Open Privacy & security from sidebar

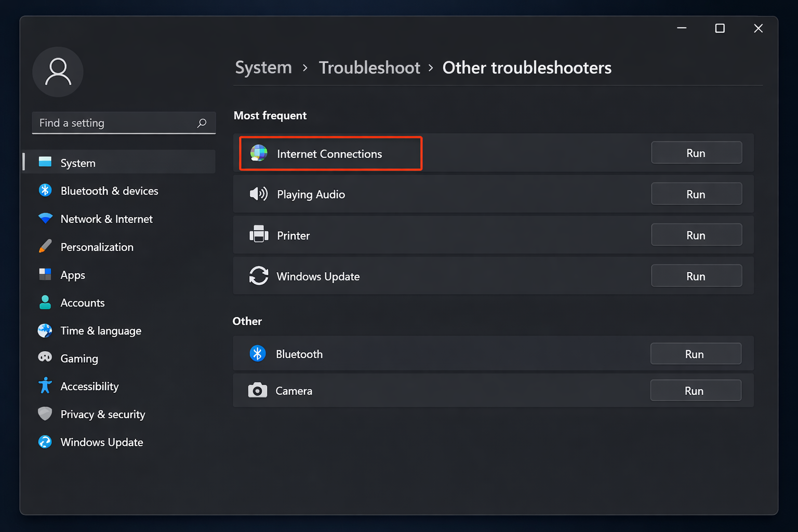(102, 414)
